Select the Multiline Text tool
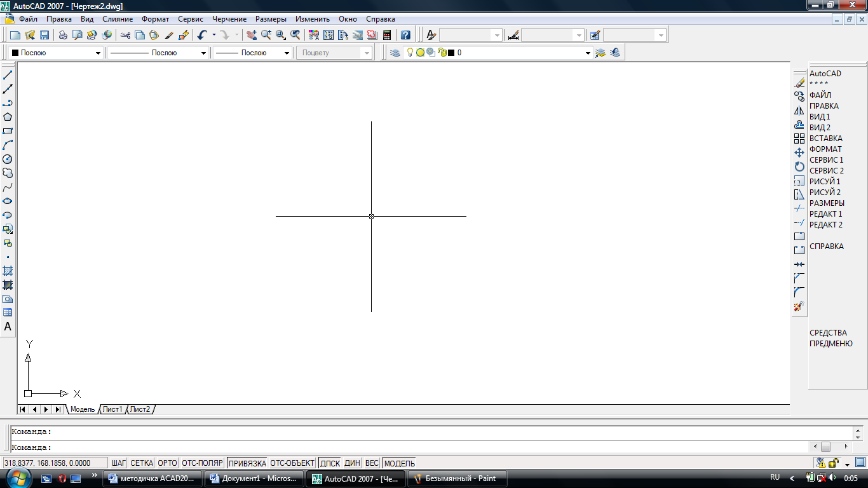 click(8, 327)
